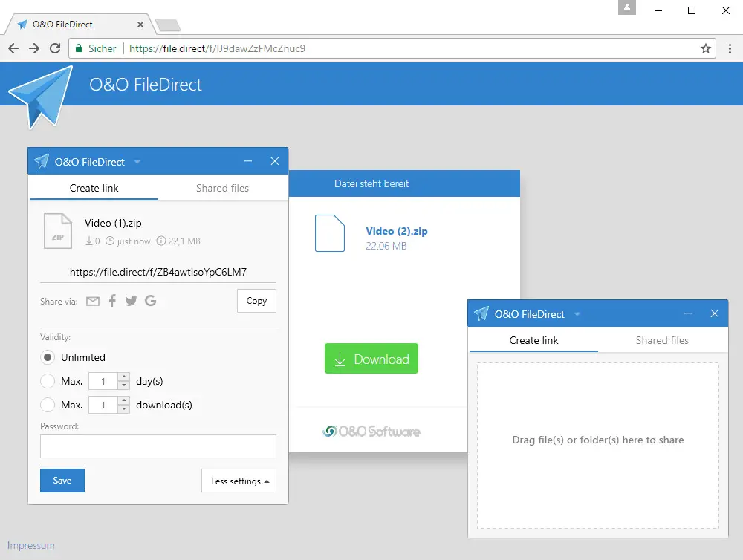The image size is (743, 560).
Task: Click the Video (1).zip file name
Action: [x=113, y=223]
